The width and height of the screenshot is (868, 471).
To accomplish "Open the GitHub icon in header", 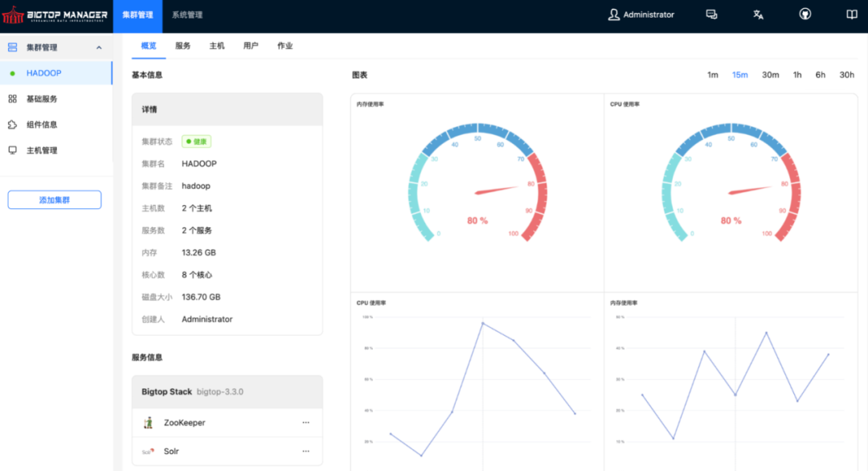I will tap(805, 14).
